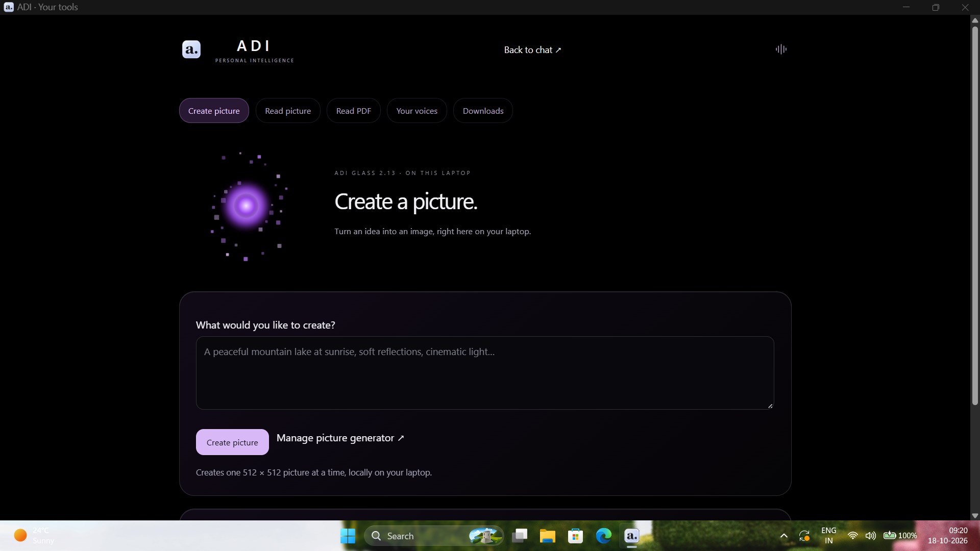Click the "PERSONAL INTELLIGENCE" tagline
The image size is (980, 551).
click(x=255, y=60)
